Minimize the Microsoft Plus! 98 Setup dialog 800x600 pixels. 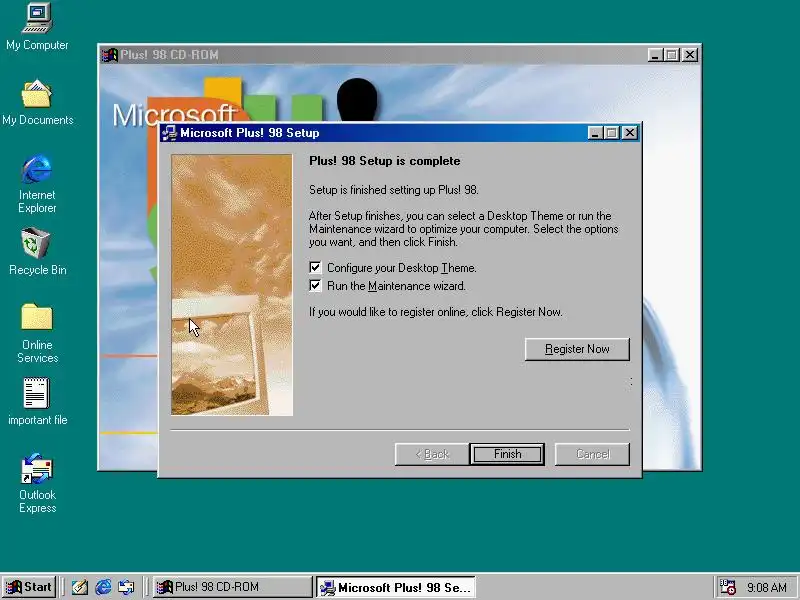[594, 133]
